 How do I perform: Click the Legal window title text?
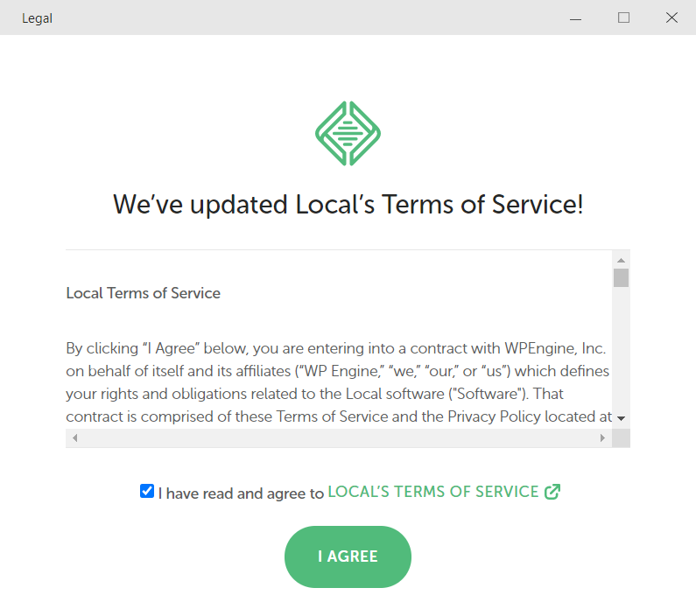38,18
